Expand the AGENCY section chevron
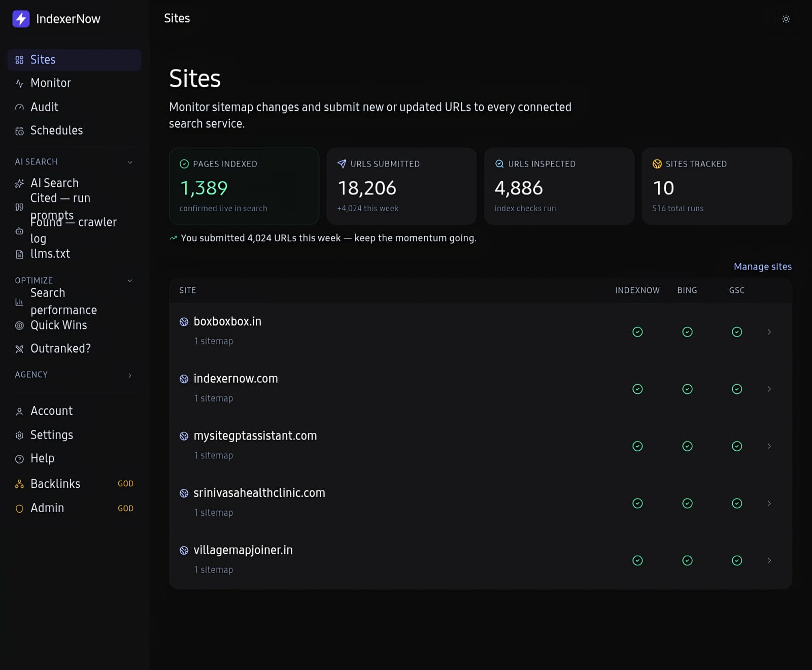 pos(130,375)
